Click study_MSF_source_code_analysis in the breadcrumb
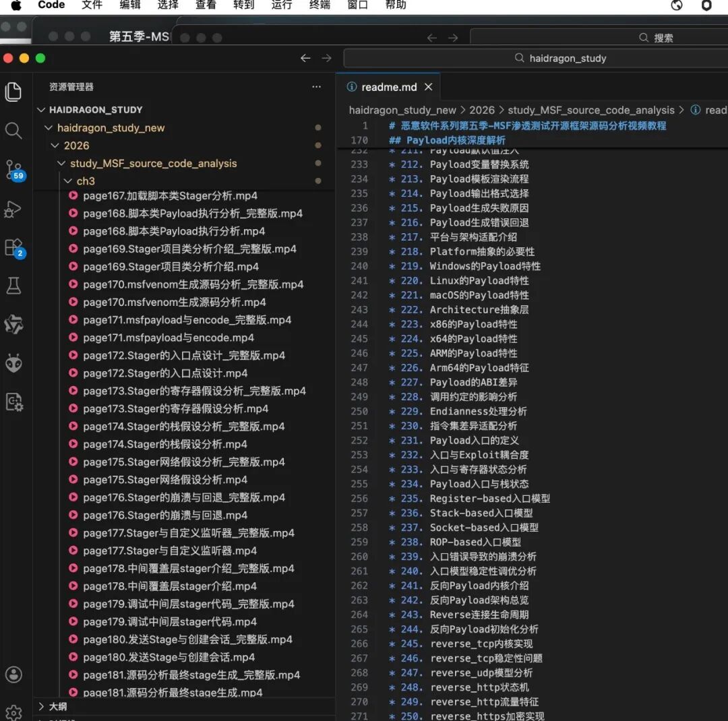Viewport: 728px width, 721px height. (x=590, y=110)
